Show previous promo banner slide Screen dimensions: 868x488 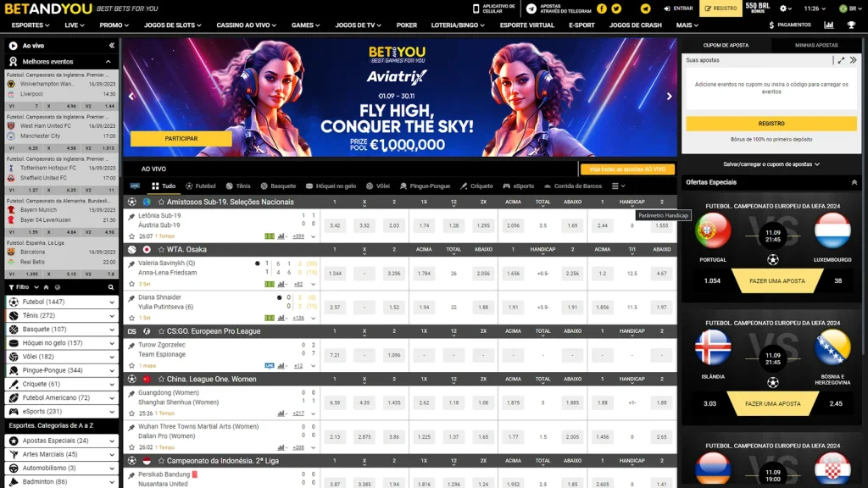tap(131, 97)
